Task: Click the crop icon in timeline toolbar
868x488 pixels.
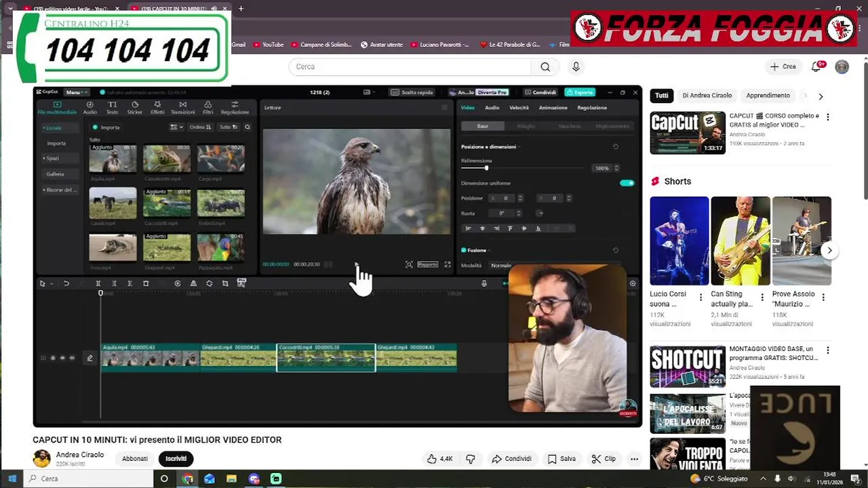Action: coord(225,283)
